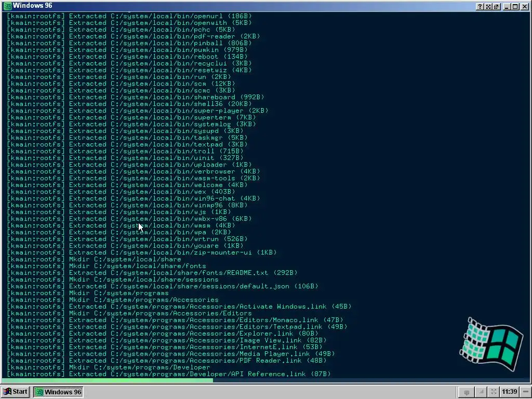Select the Accessories/Explorer.link (80B) line
532x399 pixels.
(x=163, y=334)
